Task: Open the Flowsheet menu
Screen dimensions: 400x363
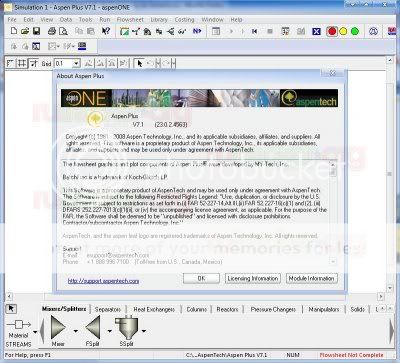Action: tap(130, 20)
